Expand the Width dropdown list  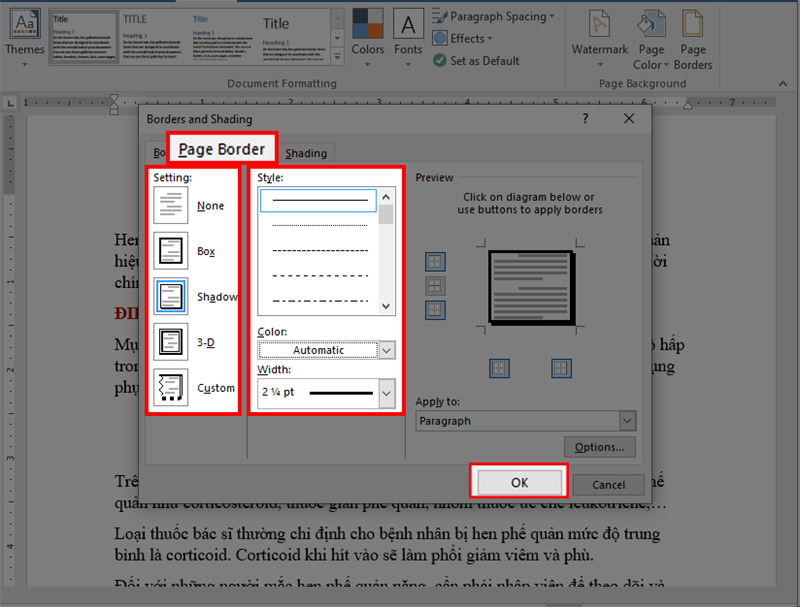[x=386, y=393]
